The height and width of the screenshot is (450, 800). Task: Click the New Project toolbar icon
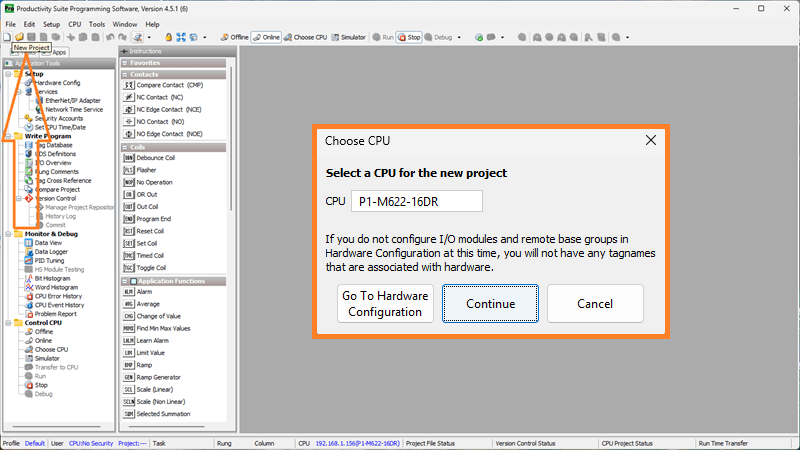pos(7,37)
